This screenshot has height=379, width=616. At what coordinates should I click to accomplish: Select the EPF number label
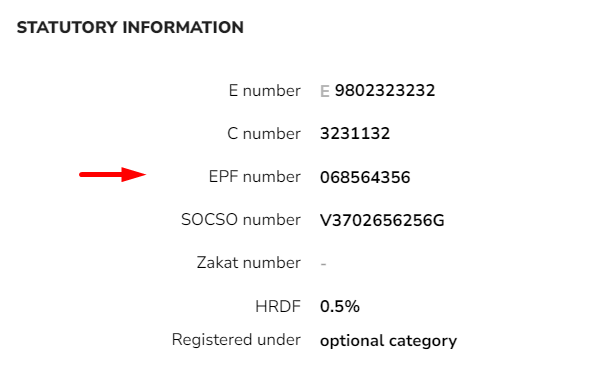pyautogui.click(x=255, y=177)
